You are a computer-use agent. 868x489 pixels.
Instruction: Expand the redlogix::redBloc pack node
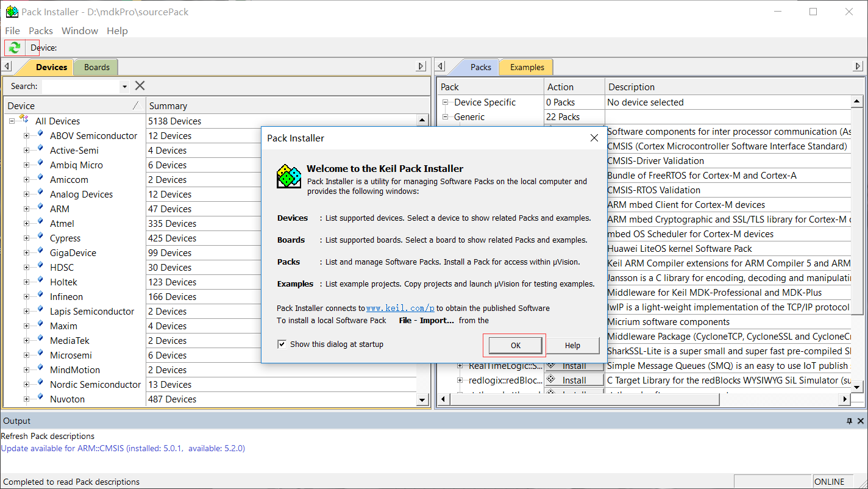[461, 380]
